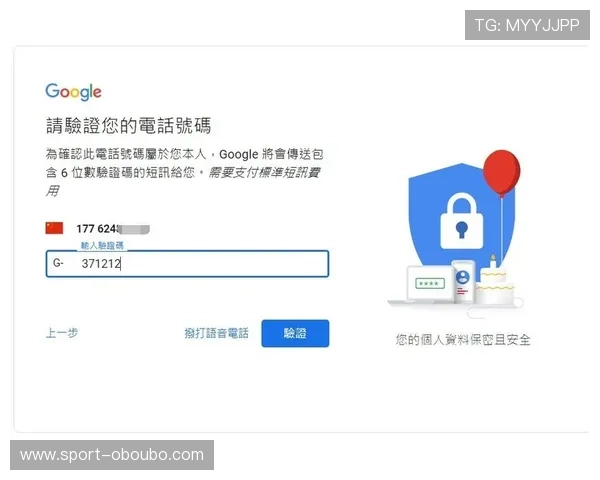Go back with the 上一步 link
Image resolution: width=600 pixels, height=480 pixels.
click(x=62, y=333)
